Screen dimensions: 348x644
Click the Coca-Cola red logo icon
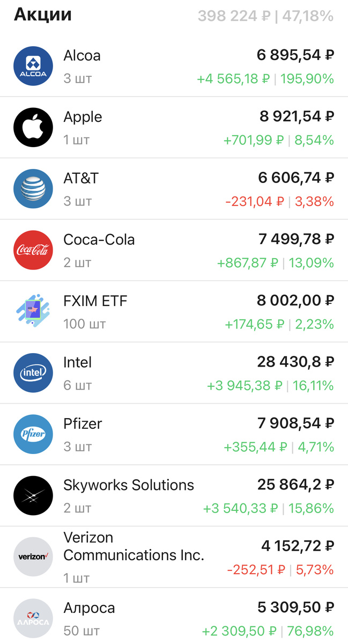[x=33, y=250]
